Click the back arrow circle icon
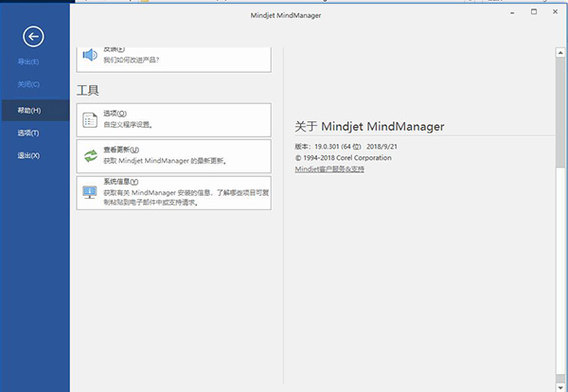Viewport: 568px width, 392px height. tap(34, 37)
